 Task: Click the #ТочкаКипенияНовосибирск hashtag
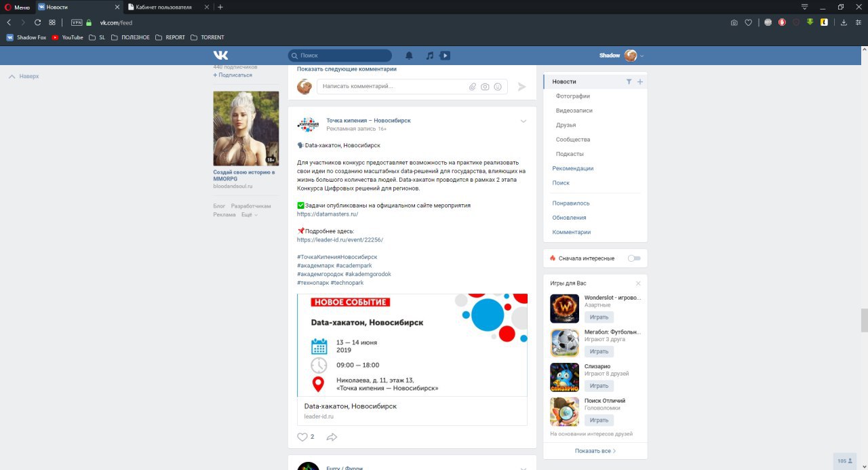point(337,257)
